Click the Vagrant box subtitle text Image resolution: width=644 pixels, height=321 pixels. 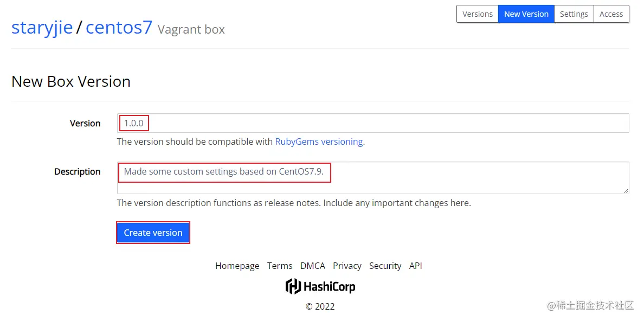coord(191,30)
